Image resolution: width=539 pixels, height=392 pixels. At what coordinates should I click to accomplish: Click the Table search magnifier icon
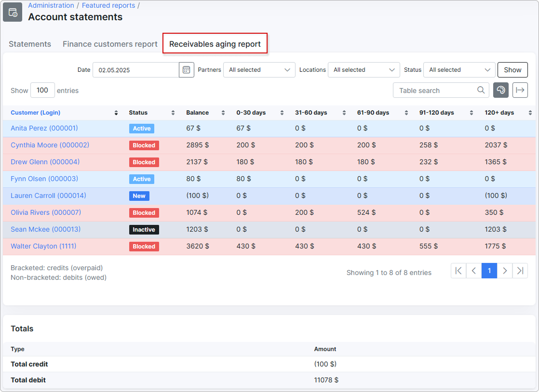(481, 90)
